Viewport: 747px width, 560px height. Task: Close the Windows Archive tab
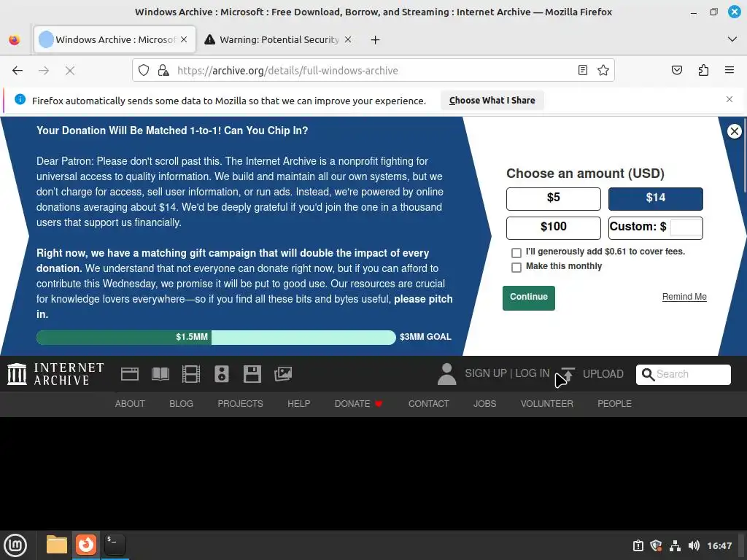tap(184, 39)
